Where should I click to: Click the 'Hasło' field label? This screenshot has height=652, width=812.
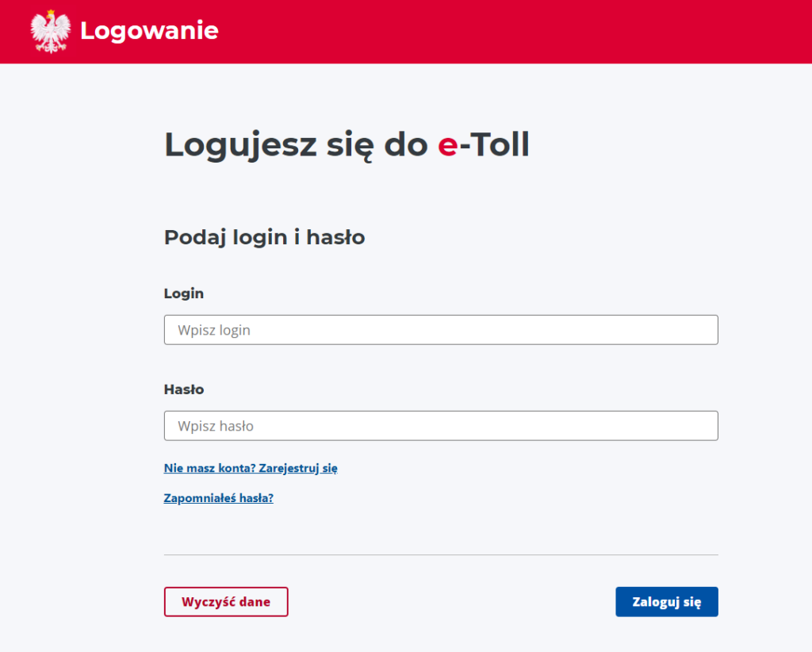click(184, 389)
